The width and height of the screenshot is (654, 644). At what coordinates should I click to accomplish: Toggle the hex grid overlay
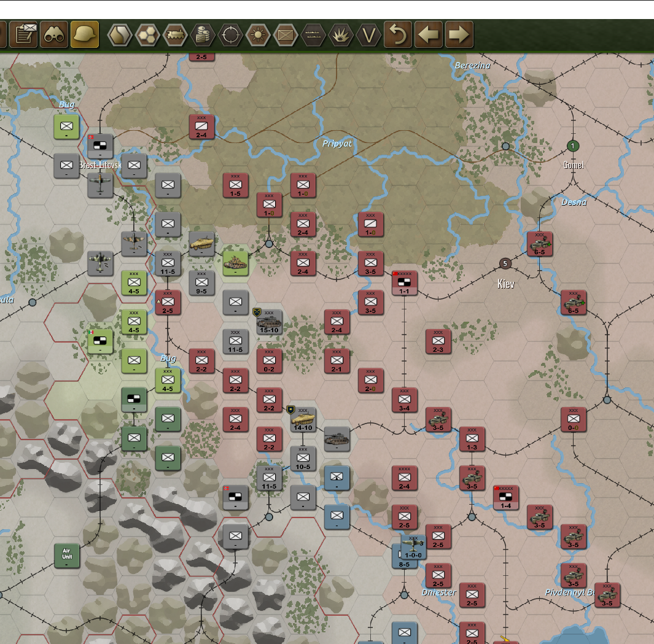pyautogui.click(x=147, y=34)
